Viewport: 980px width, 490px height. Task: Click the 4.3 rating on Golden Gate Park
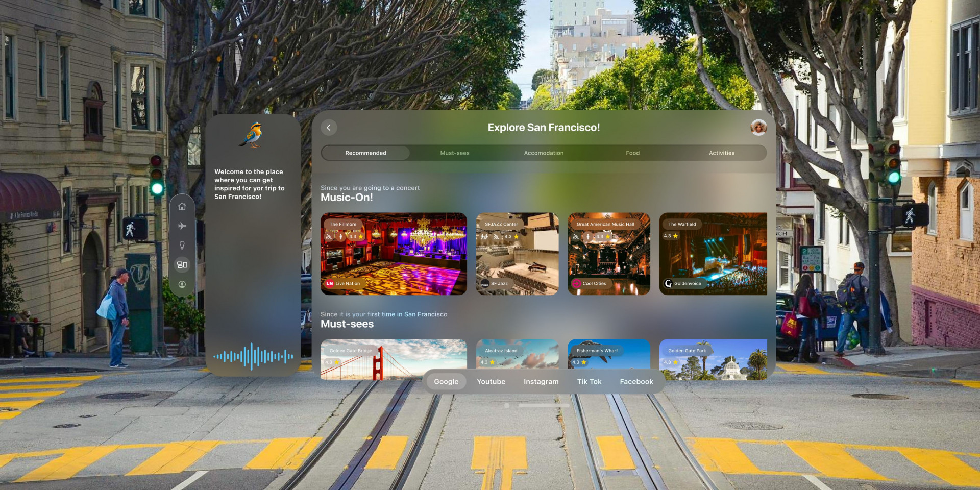pos(671,362)
